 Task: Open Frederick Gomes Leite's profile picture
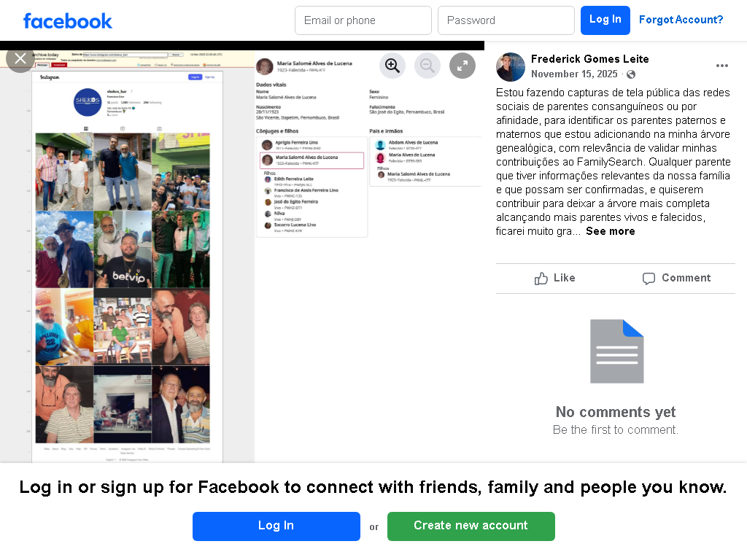pyautogui.click(x=511, y=66)
